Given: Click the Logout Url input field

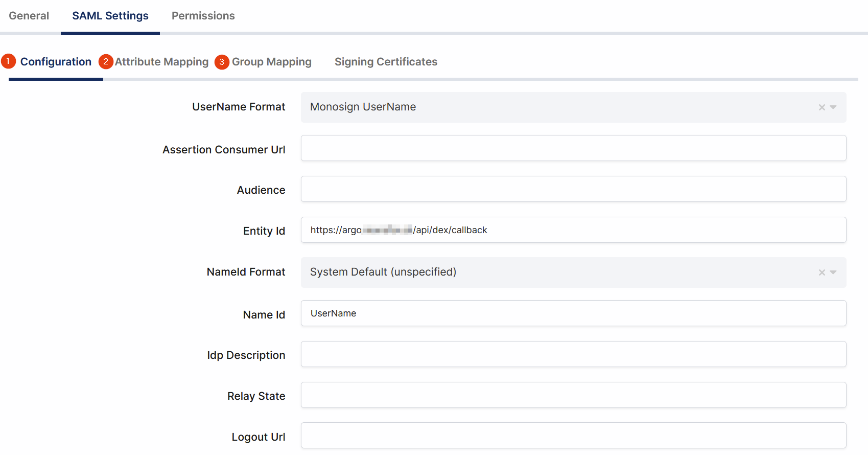Looking at the screenshot, I should [x=573, y=436].
